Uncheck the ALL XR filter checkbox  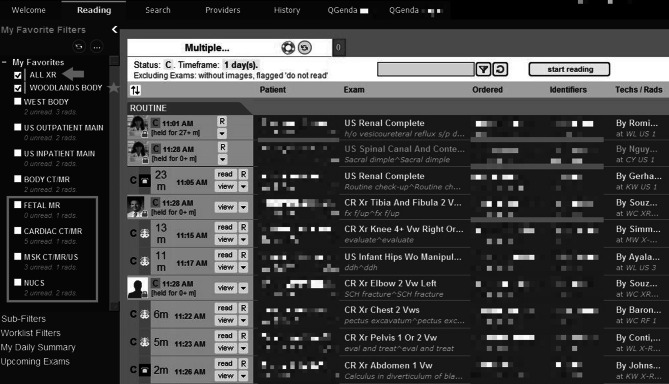click(x=17, y=75)
